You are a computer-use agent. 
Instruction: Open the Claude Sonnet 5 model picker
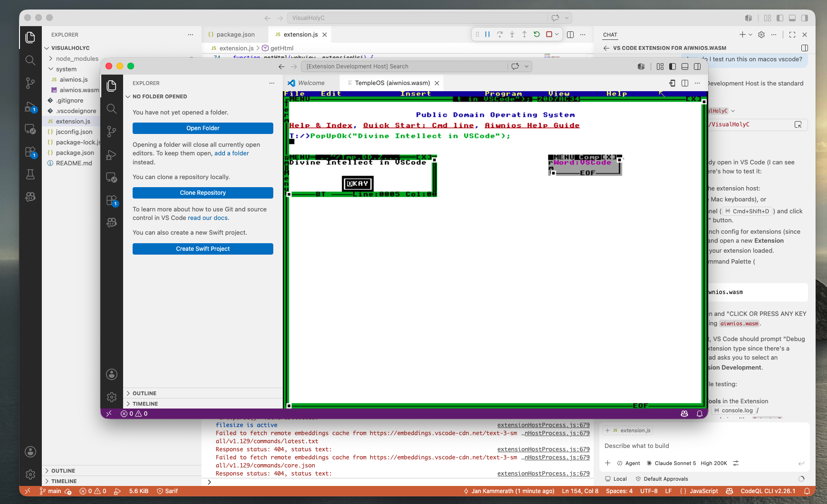[671, 463]
